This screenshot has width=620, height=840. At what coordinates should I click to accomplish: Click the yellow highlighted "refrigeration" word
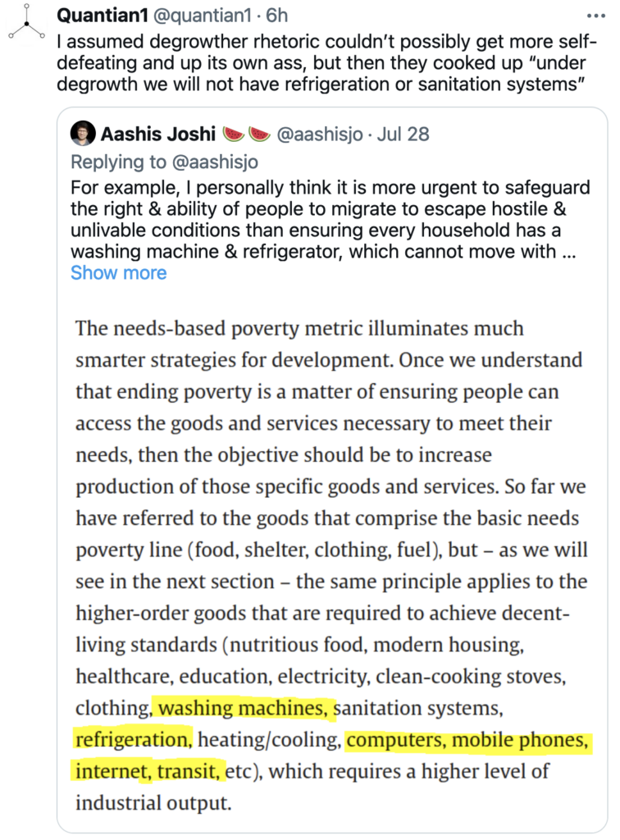132,739
